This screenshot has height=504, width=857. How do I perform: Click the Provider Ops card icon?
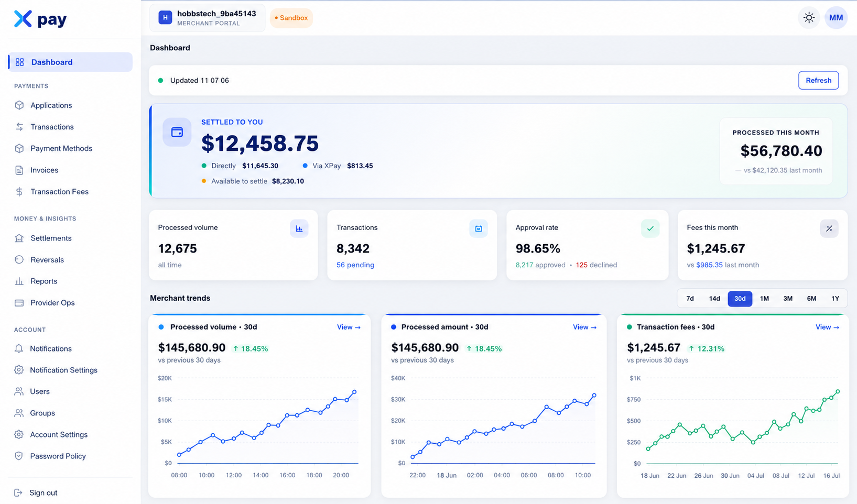[19, 303]
